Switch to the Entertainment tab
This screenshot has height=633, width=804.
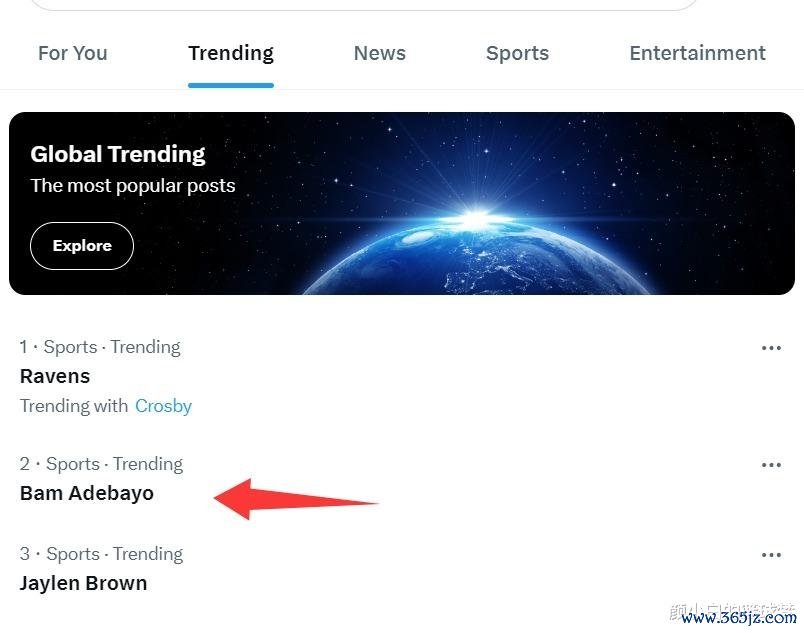tap(697, 54)
